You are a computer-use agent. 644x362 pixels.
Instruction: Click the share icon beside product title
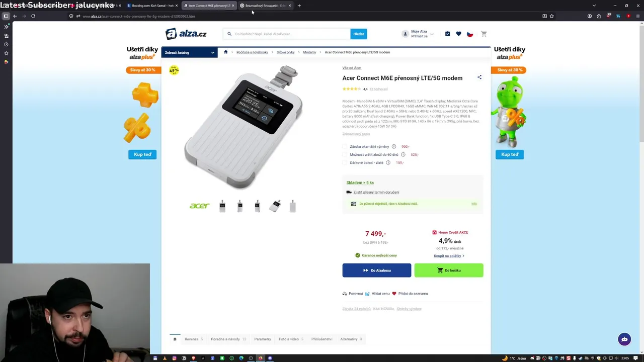pos(479,77)
